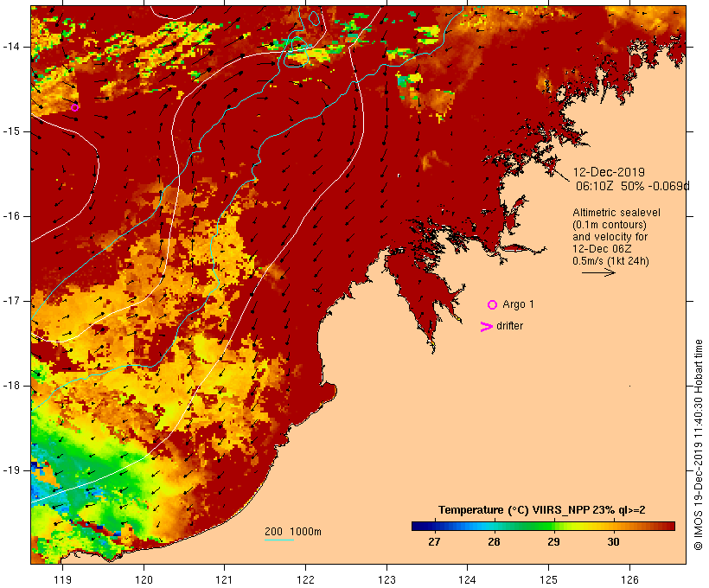Viewport: 709px width, 588px height.
Task: Click the Argo 1 legend circle
Action: click(x=493, y=305)
